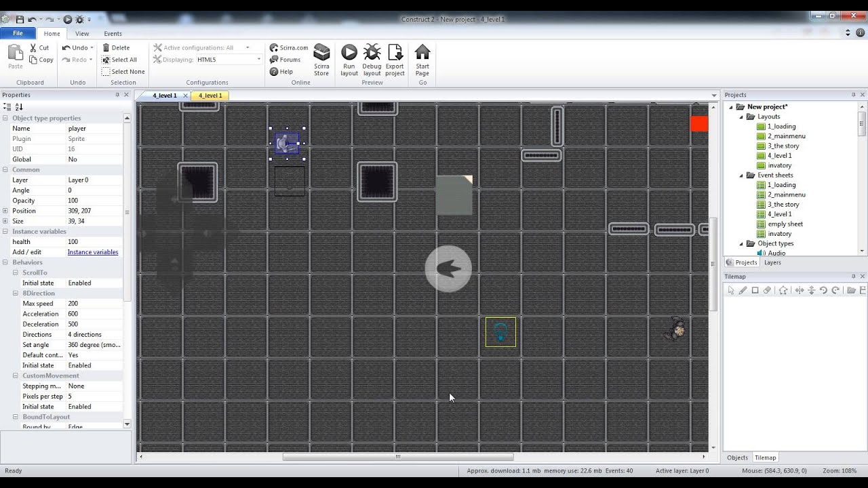Image resolution: width=868 pixels, height=488 pixels.
Task: Click Select None in the ribbon
Action: coord(123,71)
